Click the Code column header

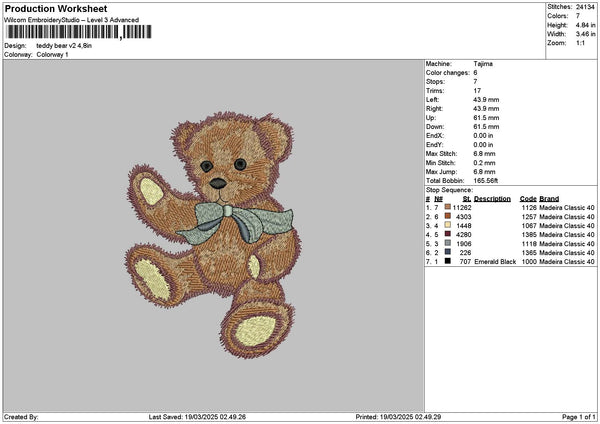(x=528, y=198)
